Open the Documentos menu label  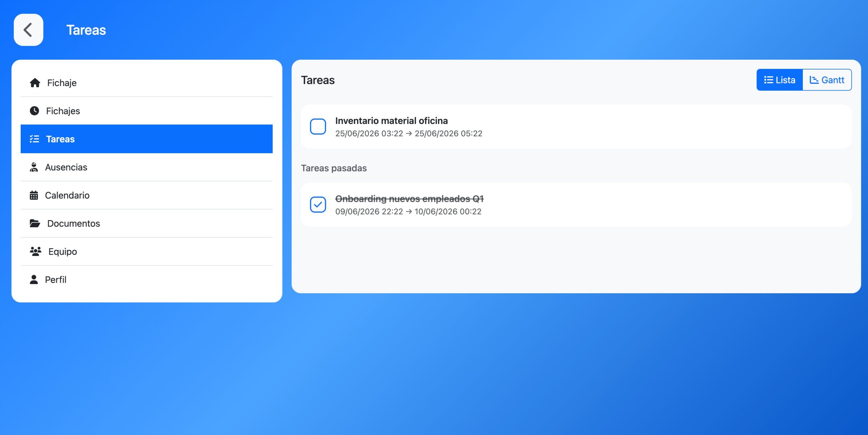pos(74,223)
